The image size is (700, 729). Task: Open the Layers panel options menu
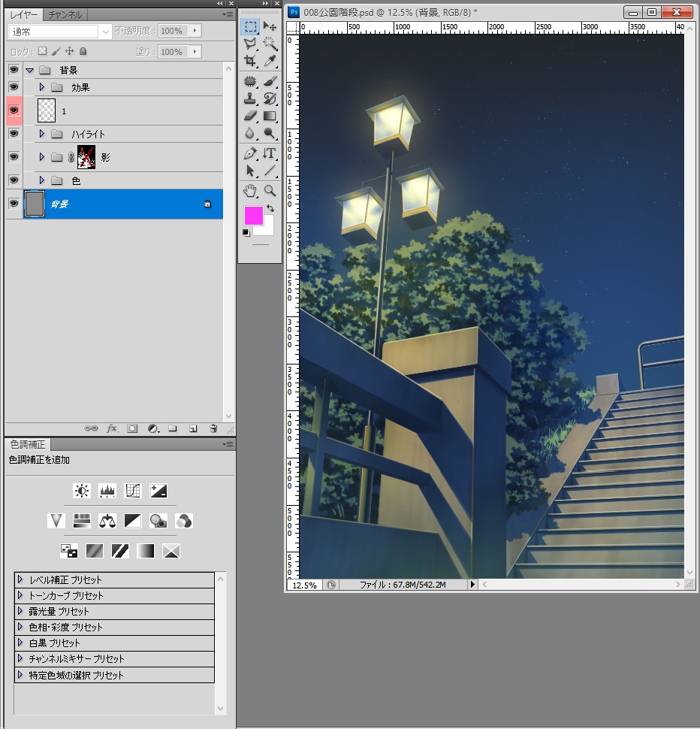point(228,15)
